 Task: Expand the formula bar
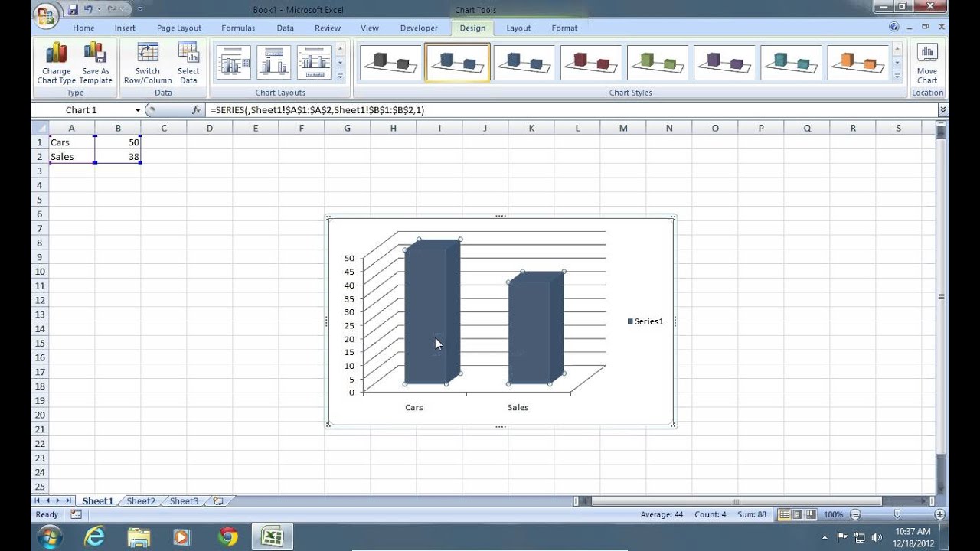pyautogui.click(x=943, y=110)
